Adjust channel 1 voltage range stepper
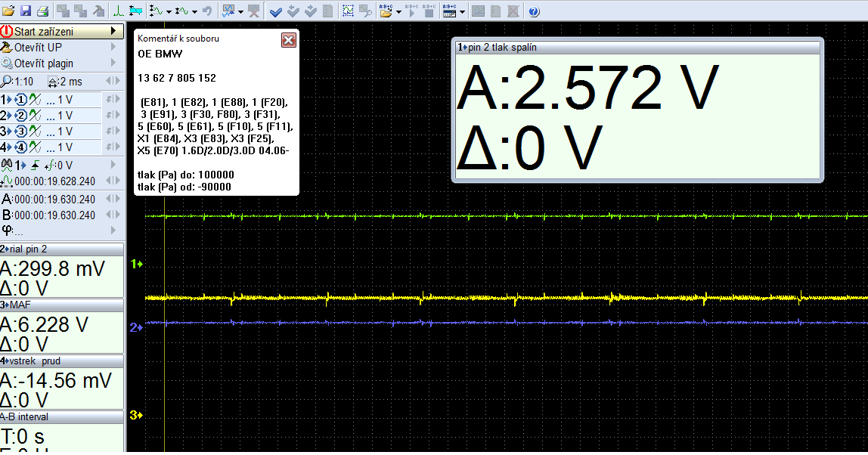Screen dimensions: 868x455 click(113, 99)
